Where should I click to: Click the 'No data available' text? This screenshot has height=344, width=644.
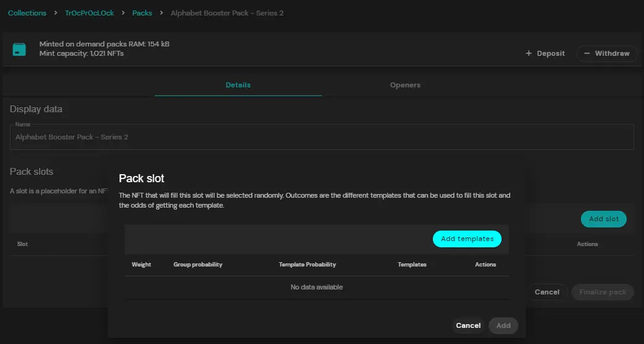(316, 287)
